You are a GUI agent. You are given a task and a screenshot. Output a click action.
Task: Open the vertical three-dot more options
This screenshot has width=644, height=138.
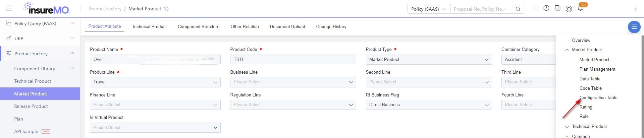(636, 9)
